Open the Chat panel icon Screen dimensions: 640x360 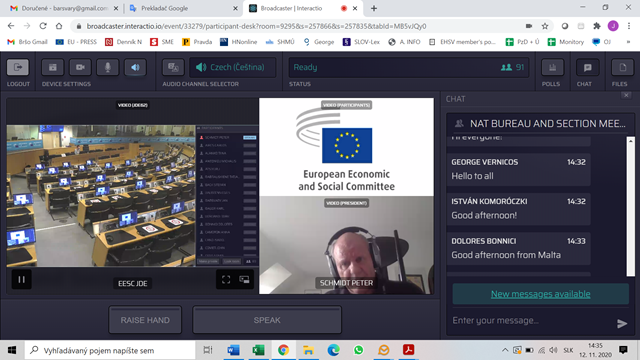[x=587, y=67]
